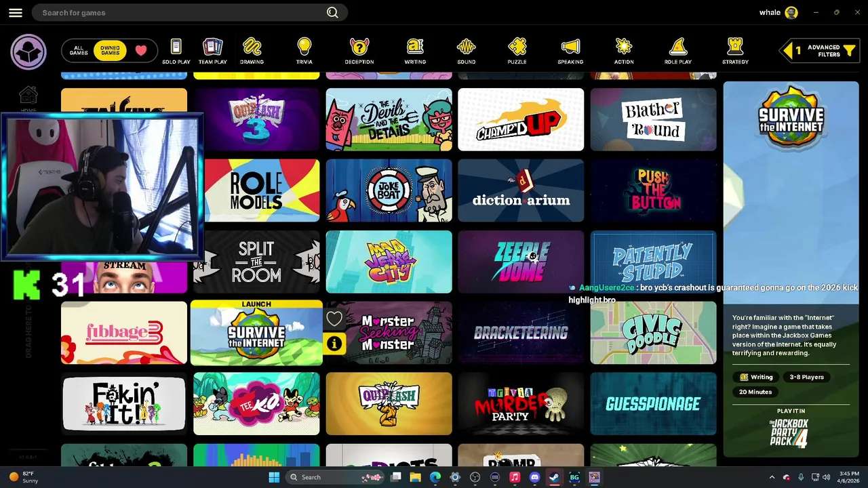This screenshot has height=488, width=868.
Task: Filter by Trivia lightbulb category
Action: pos(304,52)
